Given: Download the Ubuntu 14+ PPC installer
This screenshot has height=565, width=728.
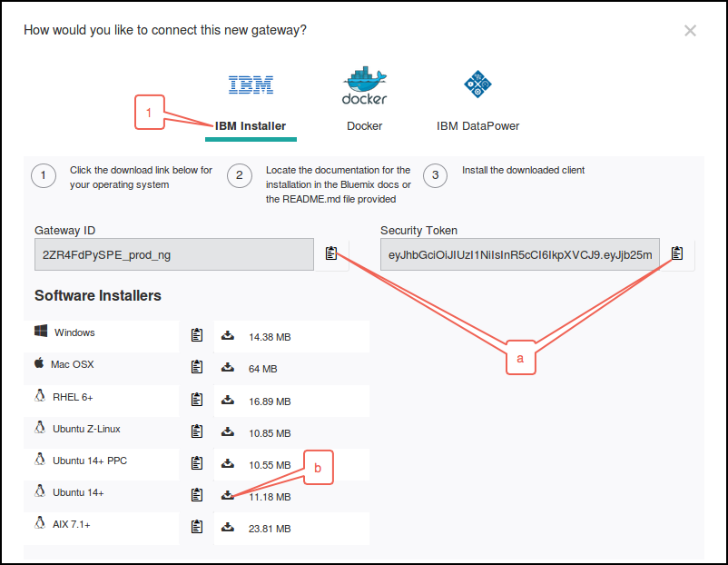Looking at the screenshot, I should click(x=228, y=463).
